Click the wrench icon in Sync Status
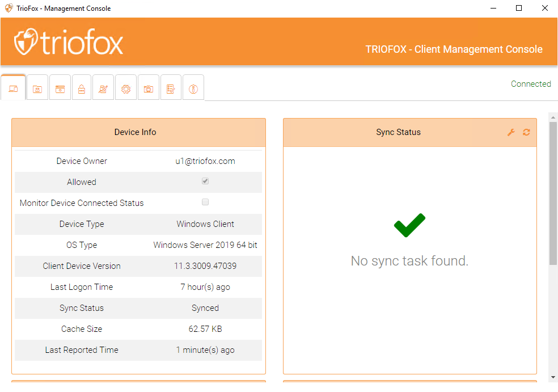 coord(511,132)
